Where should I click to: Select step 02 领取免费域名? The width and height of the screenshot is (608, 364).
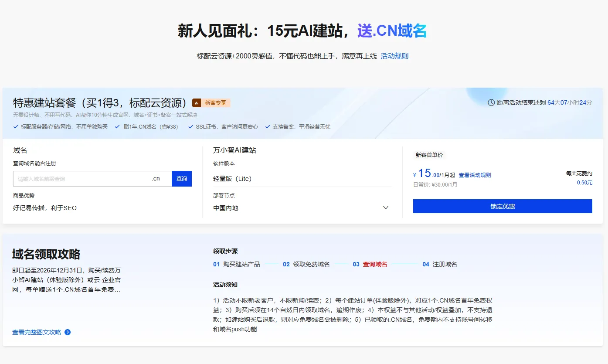(306, 264)
